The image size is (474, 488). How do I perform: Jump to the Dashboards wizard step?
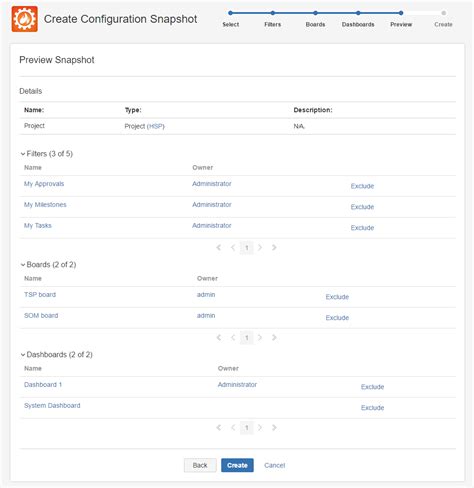pyautogui.click(x=358, y=24)
